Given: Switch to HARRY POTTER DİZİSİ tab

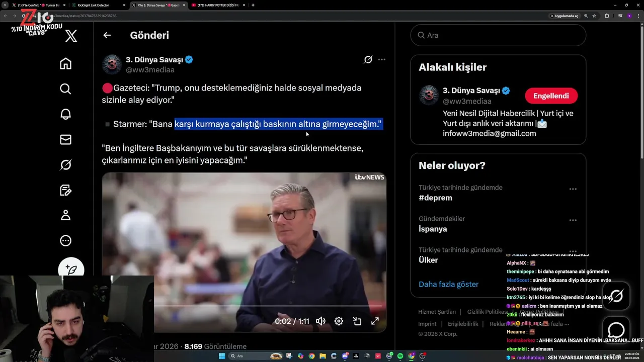Looking at the screenshot, I should click(x=217, y=5).
